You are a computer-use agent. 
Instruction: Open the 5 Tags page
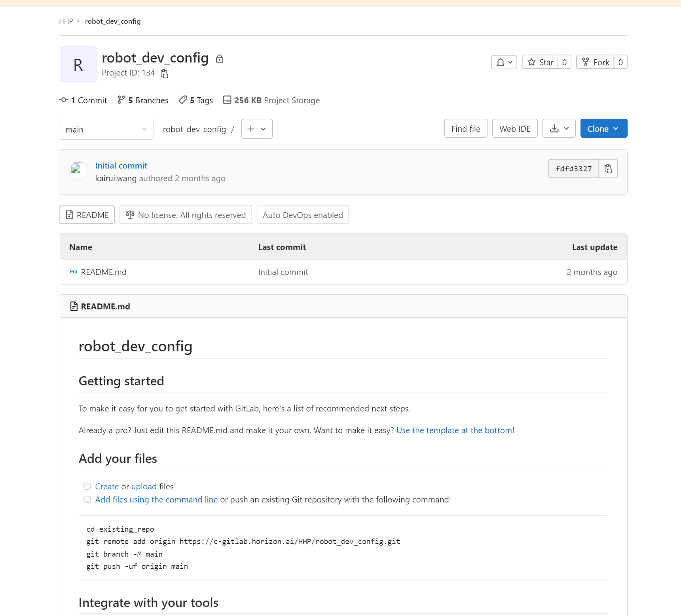coord(196,100)
